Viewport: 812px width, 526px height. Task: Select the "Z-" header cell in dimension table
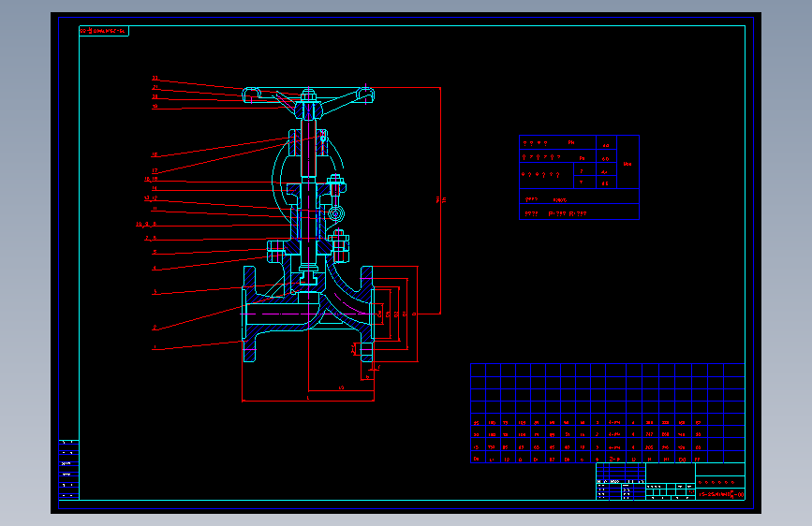(x=614, y=460)
